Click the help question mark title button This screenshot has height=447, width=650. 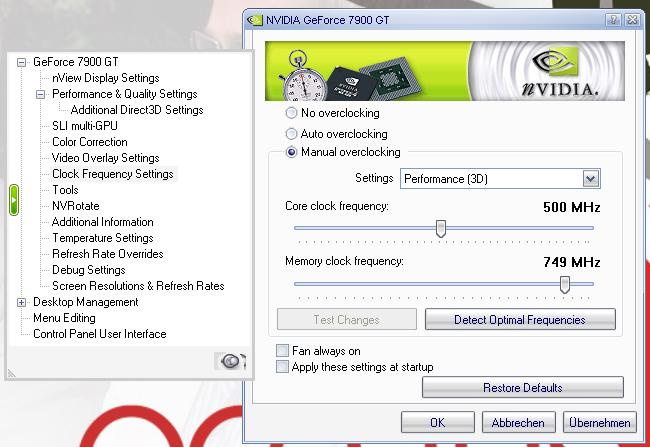pos(613,19)
